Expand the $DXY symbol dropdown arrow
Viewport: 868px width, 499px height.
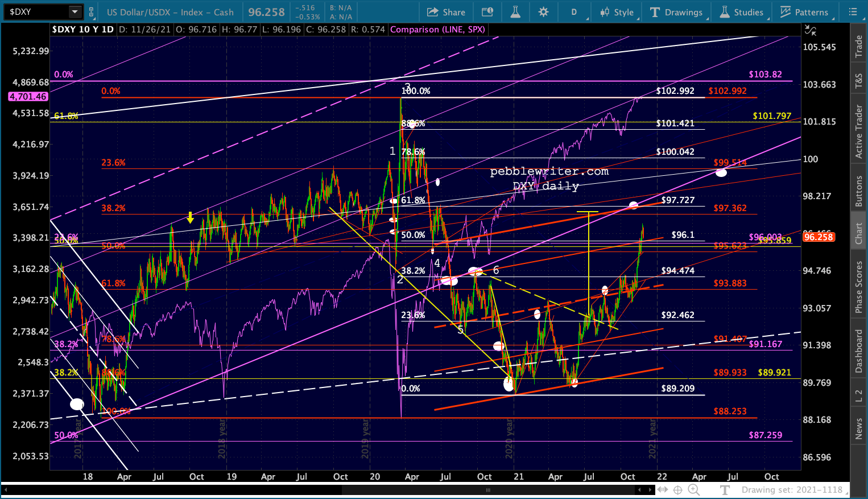pos(75,12)
